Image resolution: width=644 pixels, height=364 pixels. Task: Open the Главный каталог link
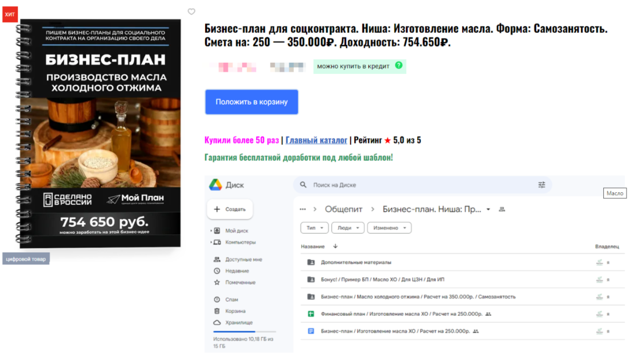pyautogui.click(x=317, y=140)
